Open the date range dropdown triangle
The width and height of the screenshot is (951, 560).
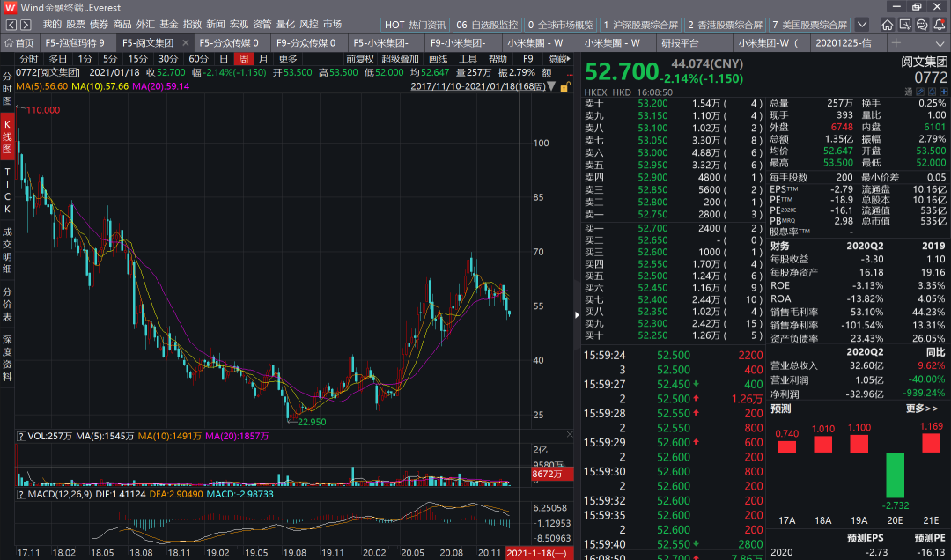tap(551, 86)
